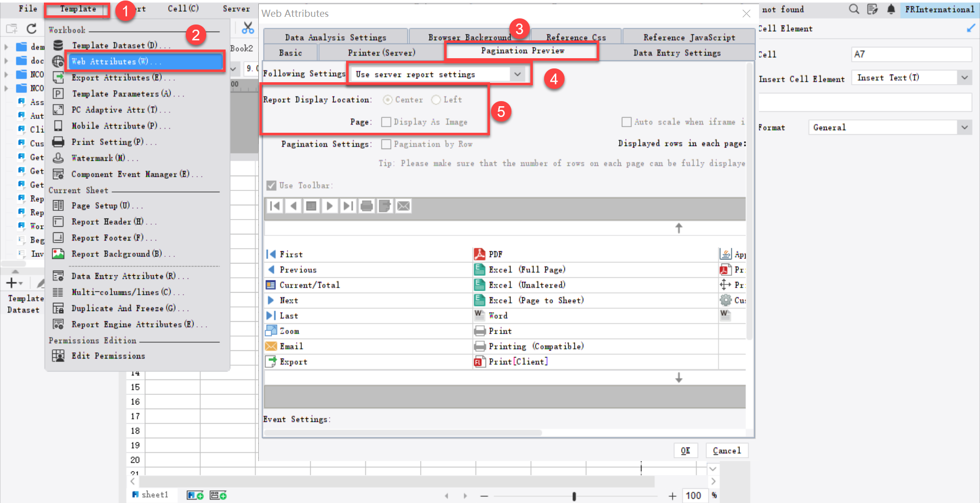Move selected toolbar item down arrow
The height and width of the screenshot is (503, 980).
coord(679,377)
